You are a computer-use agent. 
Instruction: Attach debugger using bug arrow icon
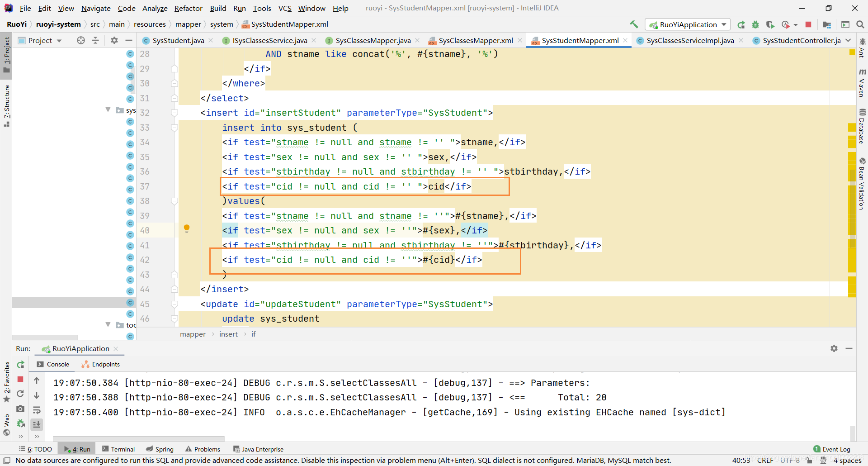click(20, 423)
